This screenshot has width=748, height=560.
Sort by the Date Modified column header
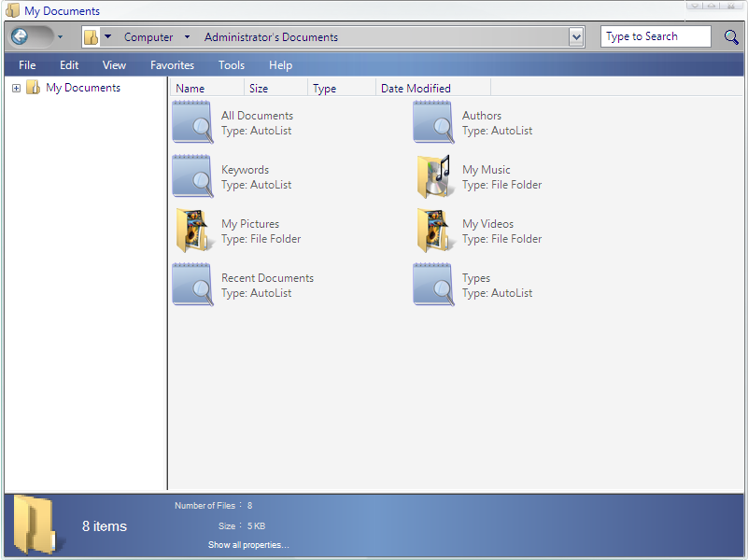tap(416, 89)
